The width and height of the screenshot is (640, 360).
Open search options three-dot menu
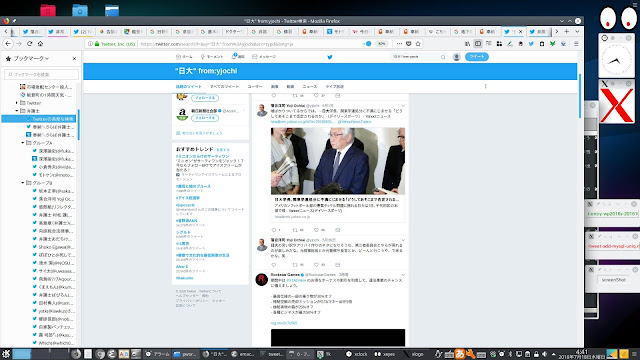coord(485,86)
